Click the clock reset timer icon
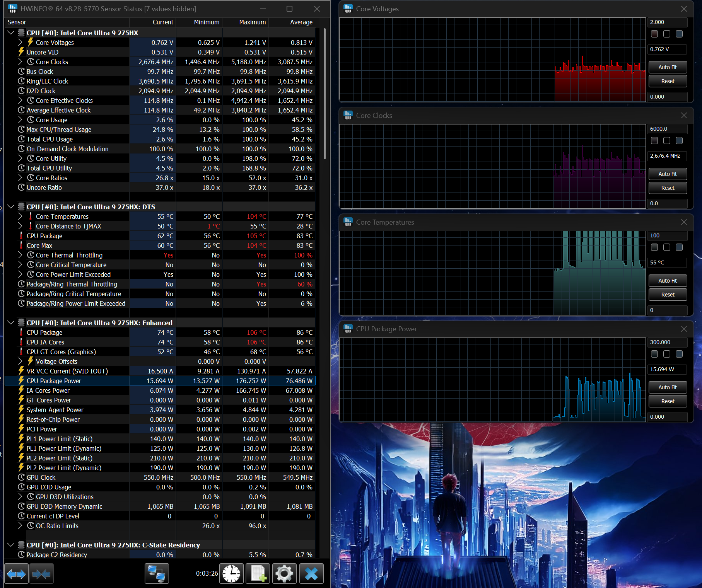Viewport: 702px width, 588px height. (231, 574)
